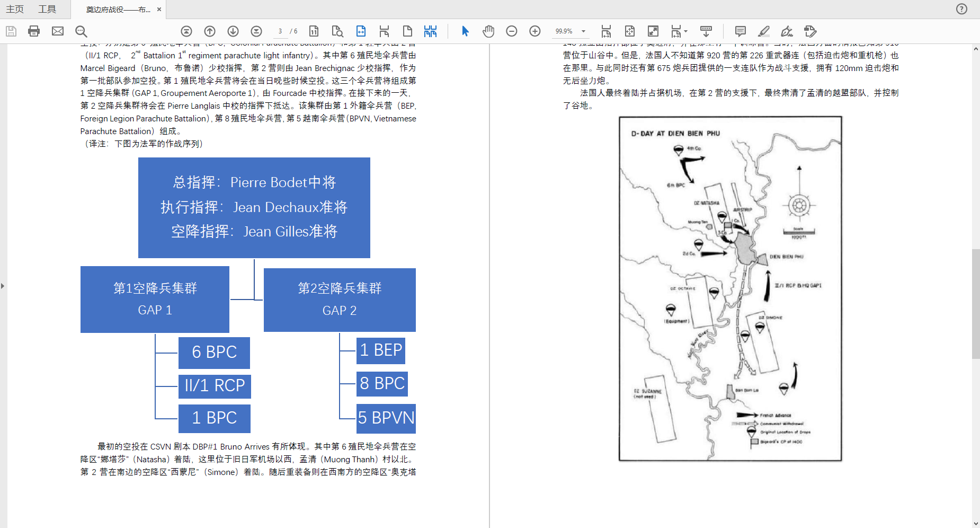Zoom out with the minus button
This screenshot has height=528, width=980.
(512, 31)
